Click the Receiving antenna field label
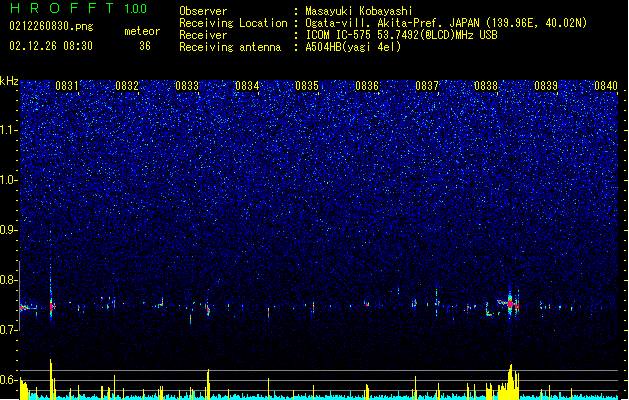Image resolution: width=629 pixels, height=400 pixels. (x=230, y=47)
